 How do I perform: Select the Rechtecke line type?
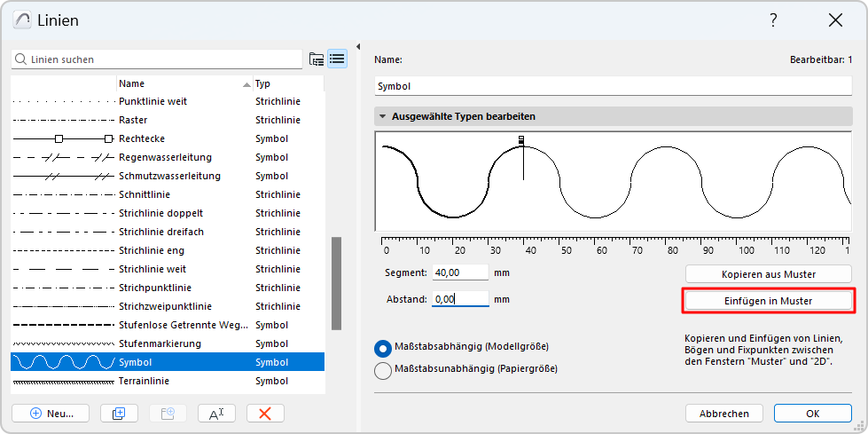point(142,138)
